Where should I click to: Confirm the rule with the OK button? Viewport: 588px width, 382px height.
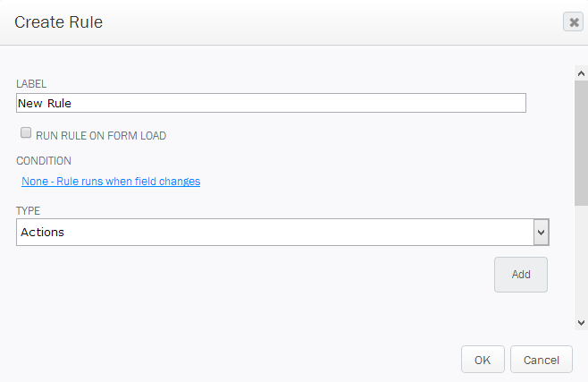(483, 360)
